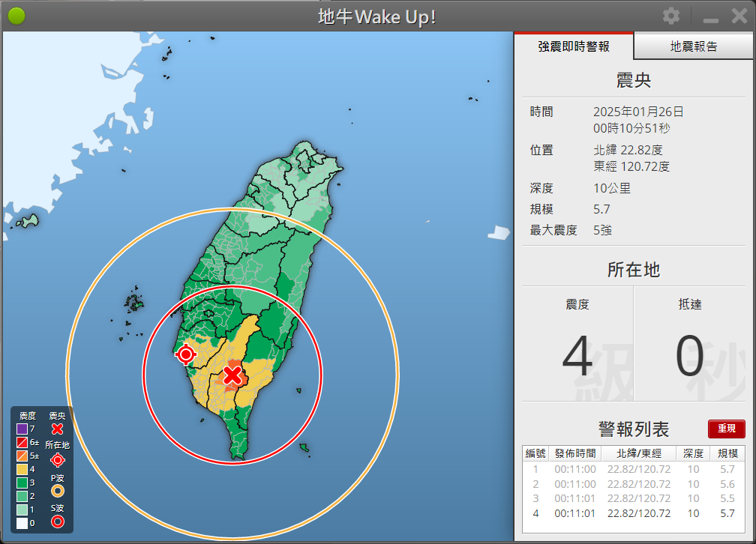The image size is (756, 544).
Task: Click the S波 red ring legend icon
Action: point(57,522)
